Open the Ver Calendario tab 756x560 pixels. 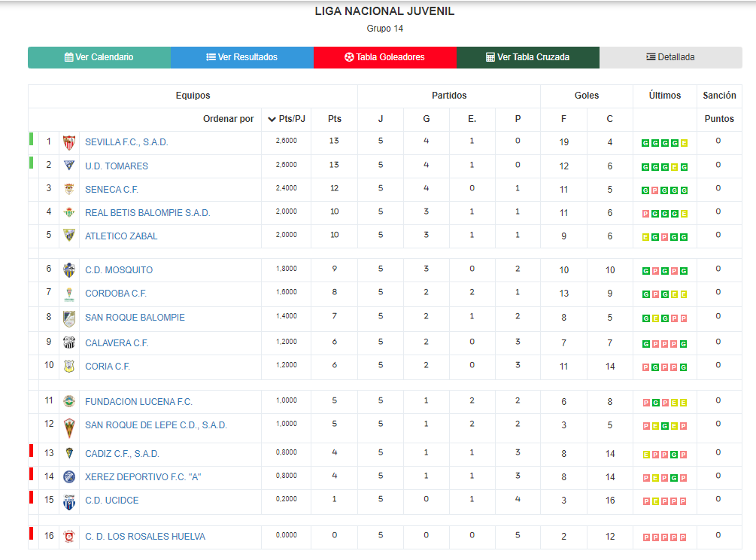click(x=99, y=57)
